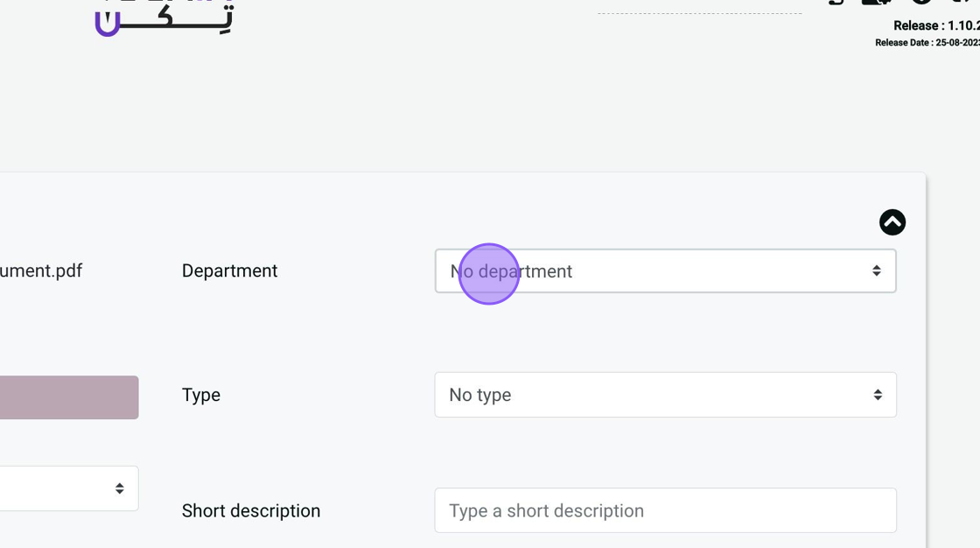
Task: Click the Department field label
Action: tap(229, 271)
